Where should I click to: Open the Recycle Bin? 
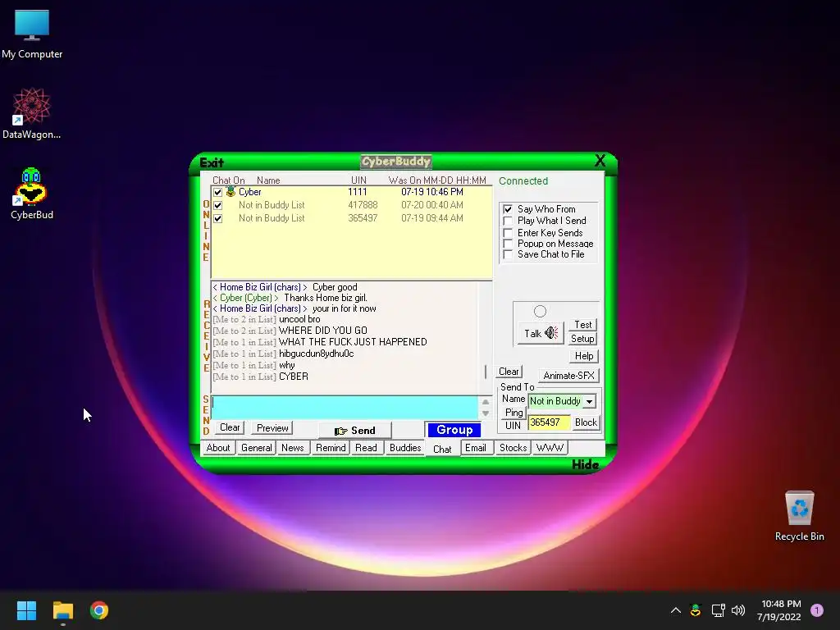point(799,517)
